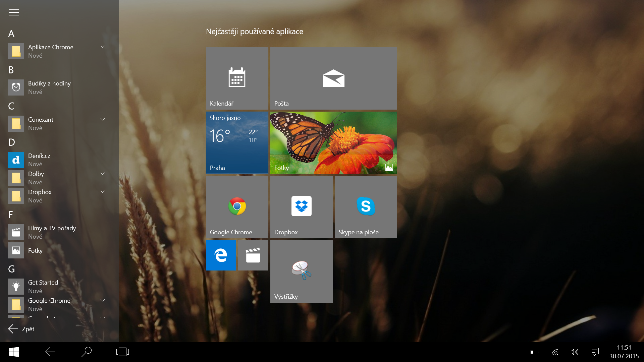Jump to letter D section header

coord(11,142)
